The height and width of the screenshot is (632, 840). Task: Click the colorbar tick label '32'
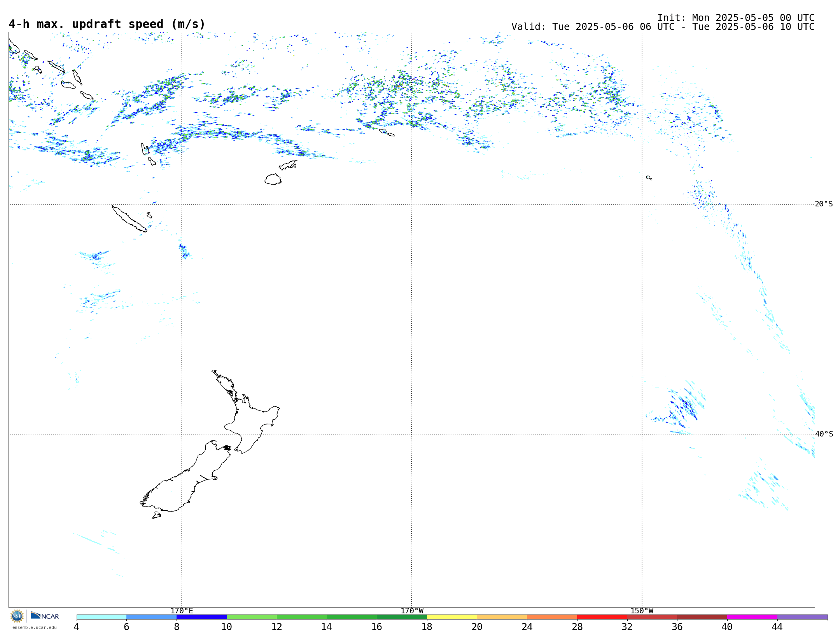(x=627, y=627)
